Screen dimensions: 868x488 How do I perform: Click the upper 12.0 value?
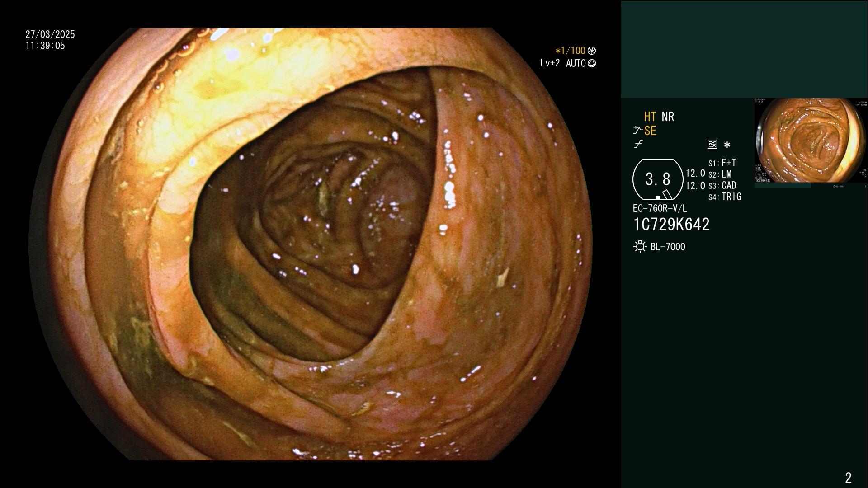tap(695, 173)
